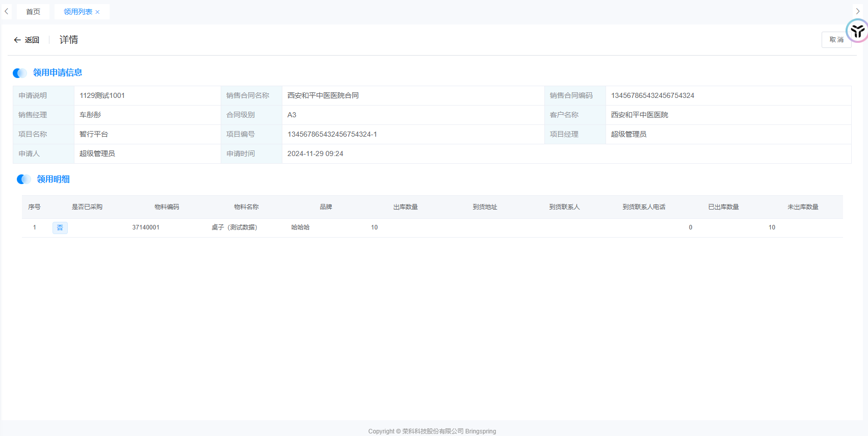
Task: Select the 领用列表 tab
Action: coord(77,12)
